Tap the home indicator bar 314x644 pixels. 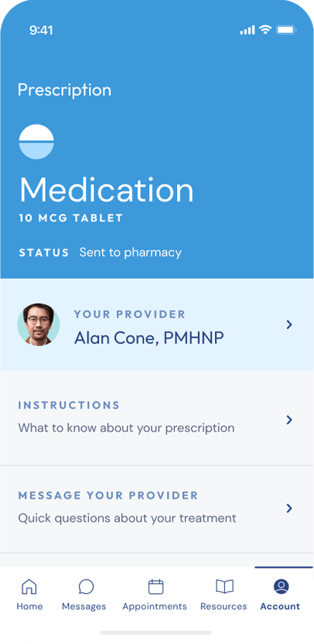tap(156, 633)
